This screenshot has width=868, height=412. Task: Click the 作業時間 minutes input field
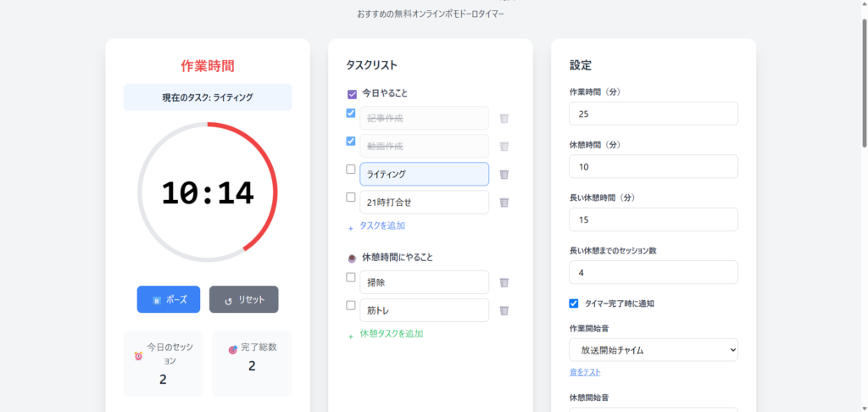654,114
